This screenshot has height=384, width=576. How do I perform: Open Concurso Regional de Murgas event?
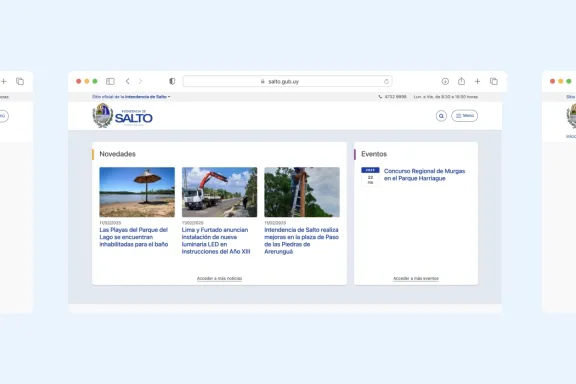click(424, 175)
